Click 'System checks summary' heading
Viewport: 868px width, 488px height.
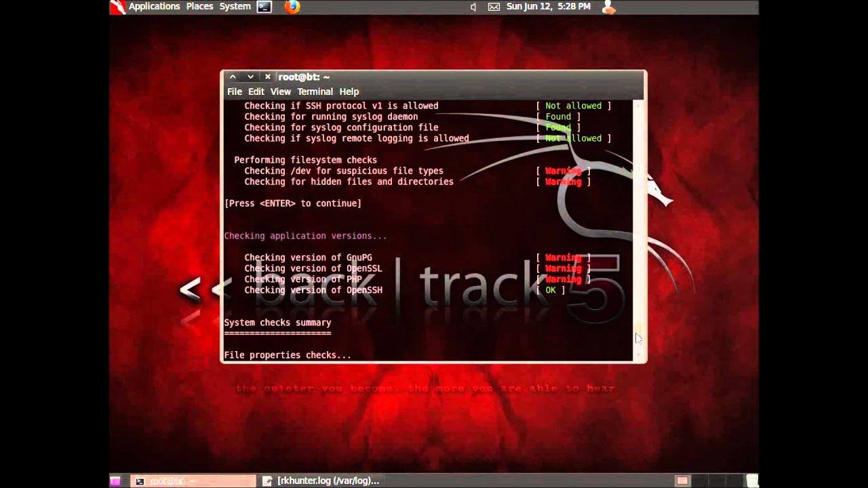[277, 323]
